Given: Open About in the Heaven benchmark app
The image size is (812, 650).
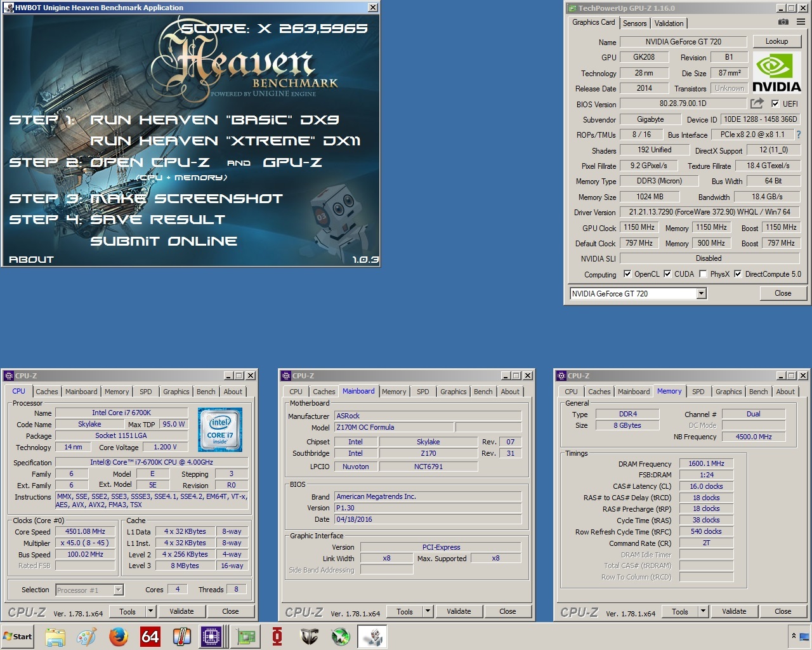Looking at the screenshot, I should 31,260.
